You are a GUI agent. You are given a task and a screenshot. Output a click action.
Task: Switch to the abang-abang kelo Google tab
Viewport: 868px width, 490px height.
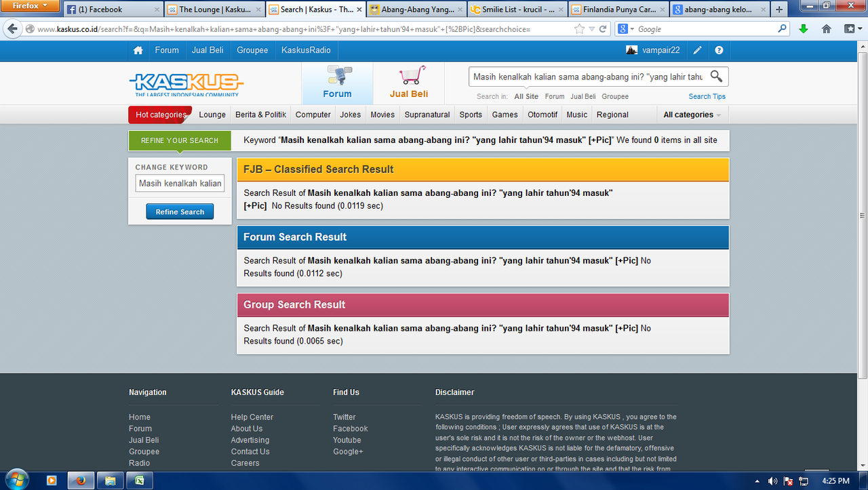click(x=719, y=9)
